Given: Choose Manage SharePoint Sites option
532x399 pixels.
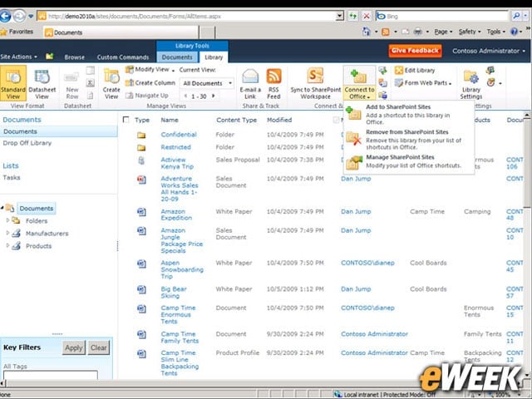Looking at the screenshot, I should (408, 161).
